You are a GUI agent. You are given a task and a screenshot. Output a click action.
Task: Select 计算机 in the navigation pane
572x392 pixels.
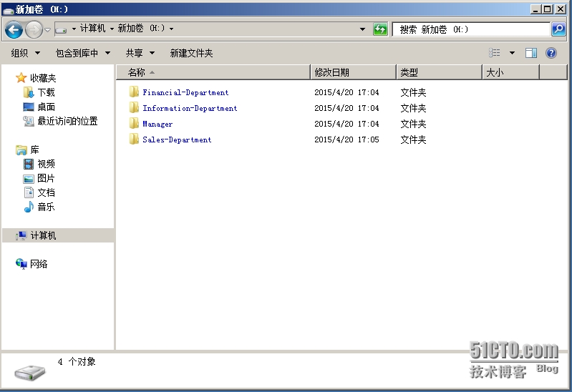pos(43,235)
